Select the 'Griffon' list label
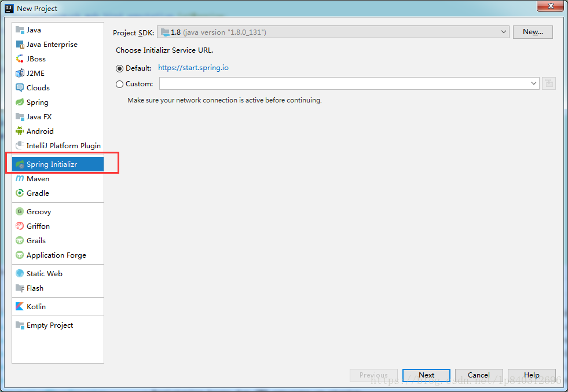Viewport: 568px width, 392px height. (38, 226)
